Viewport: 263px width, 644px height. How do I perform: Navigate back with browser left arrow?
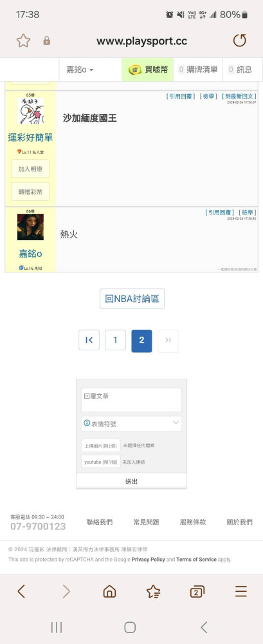pyautogui.click(x=21, y=591)
